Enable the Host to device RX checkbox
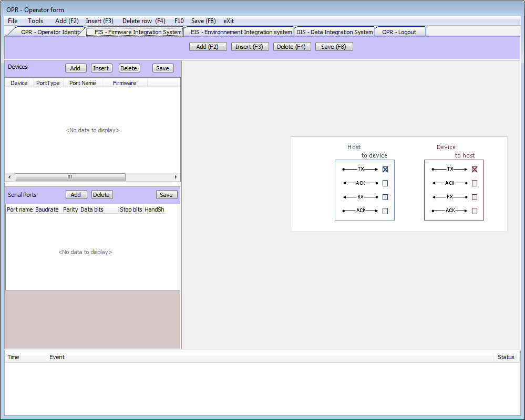Viewport: 525px width, 420px height. pos(385,197)
